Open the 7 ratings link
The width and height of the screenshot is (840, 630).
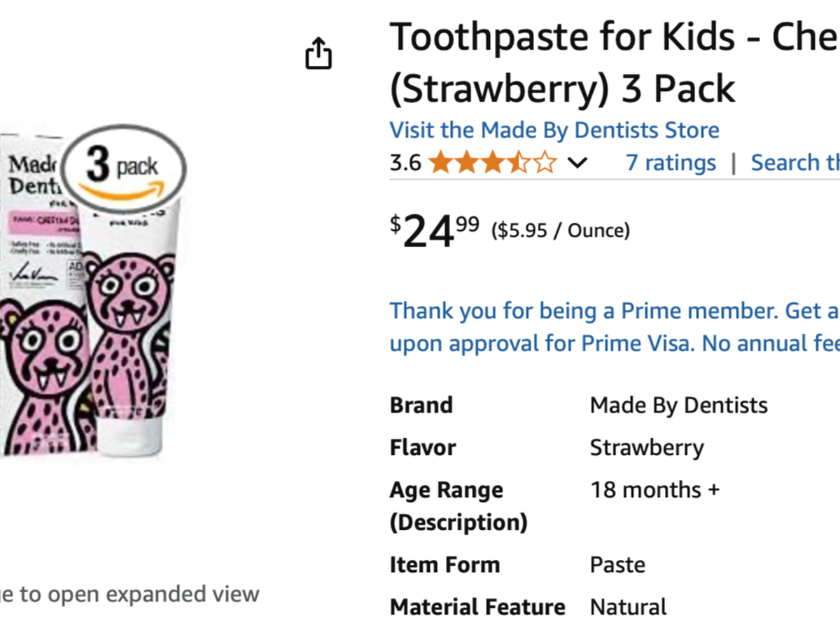point(671,163)
